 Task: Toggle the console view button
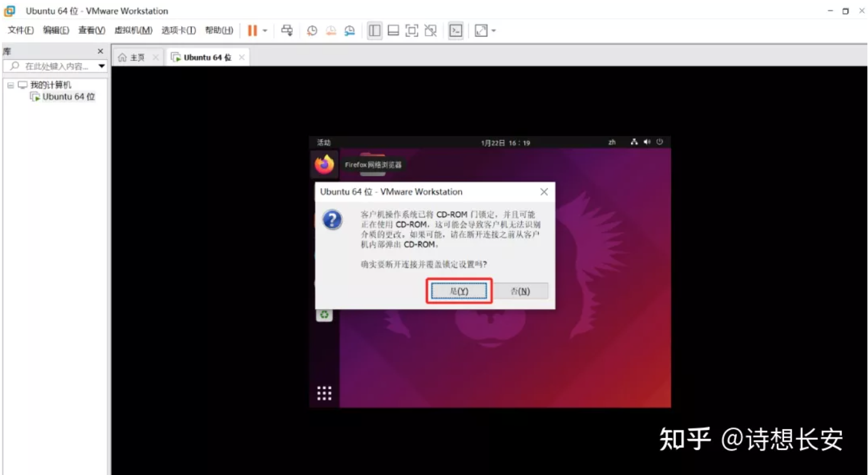pos(455,29)
